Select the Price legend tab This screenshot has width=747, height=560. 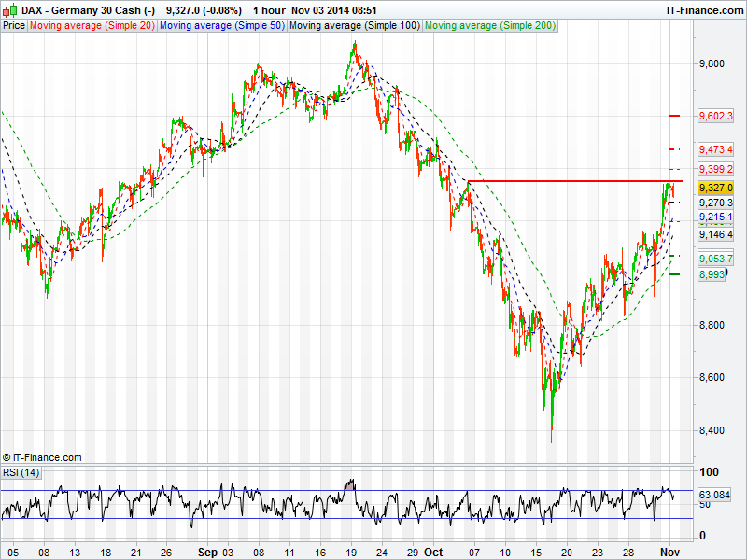coord(14,26)
